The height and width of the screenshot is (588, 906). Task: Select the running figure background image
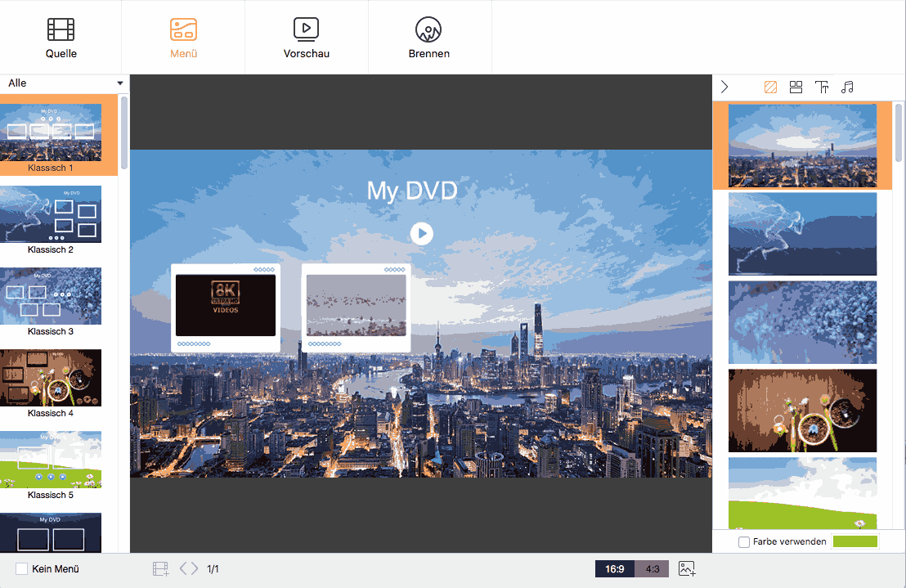[803, 234]
